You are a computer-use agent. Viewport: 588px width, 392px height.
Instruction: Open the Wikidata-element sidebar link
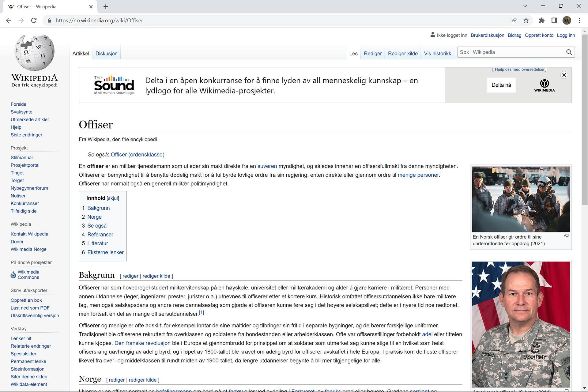29,385
